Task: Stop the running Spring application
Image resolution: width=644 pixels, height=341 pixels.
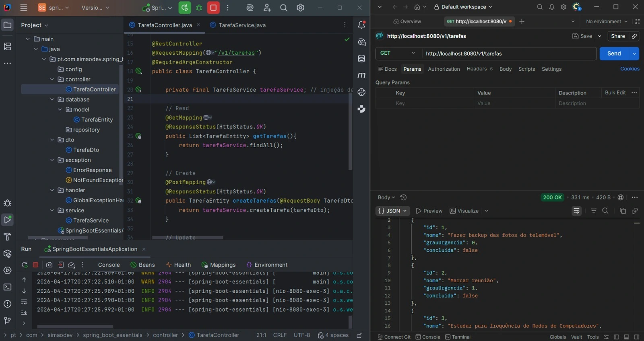Action: (x=213, y=8)
